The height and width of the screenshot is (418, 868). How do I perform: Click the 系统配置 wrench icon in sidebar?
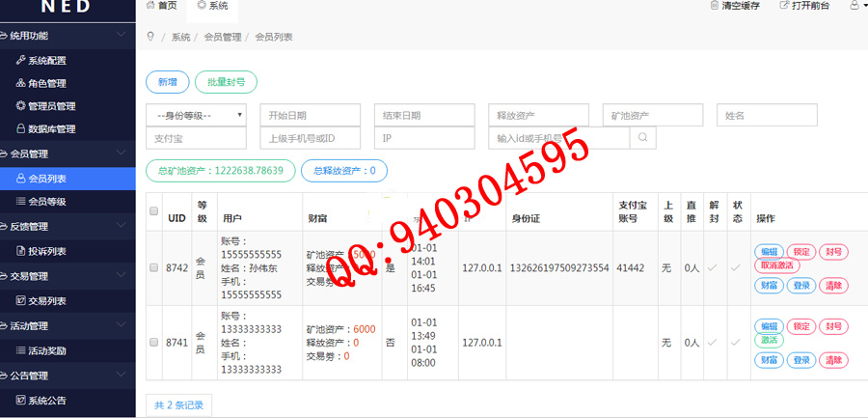[x=20, y=60]
